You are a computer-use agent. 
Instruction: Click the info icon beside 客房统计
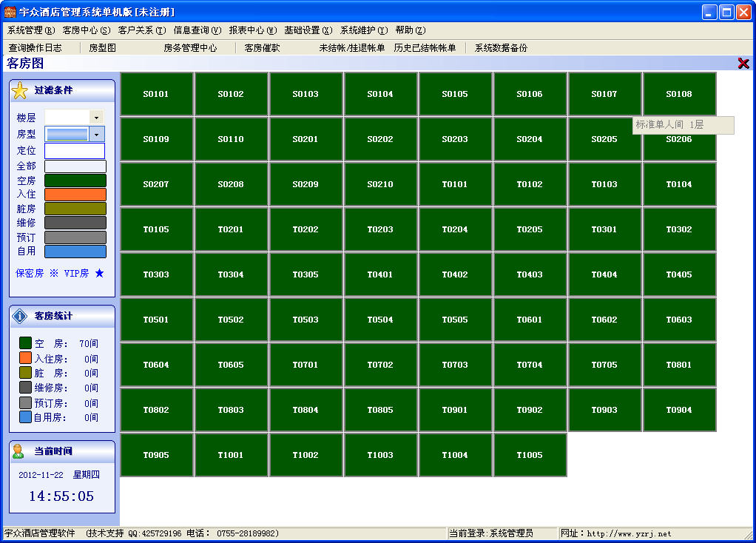tap(20, 317)
